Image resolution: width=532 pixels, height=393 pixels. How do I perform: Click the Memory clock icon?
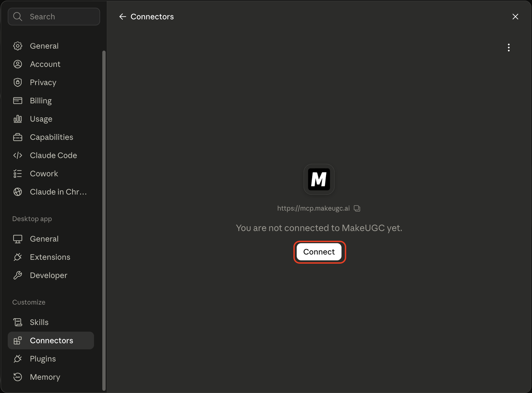tap(18, 377)
